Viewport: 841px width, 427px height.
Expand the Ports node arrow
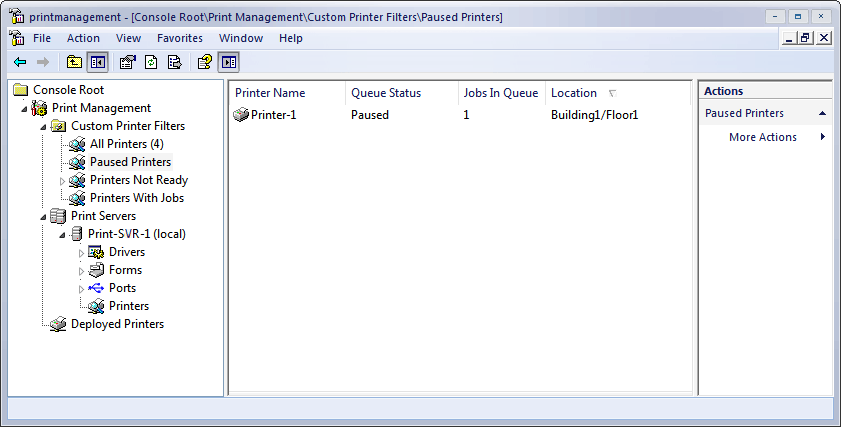point(82,289)
